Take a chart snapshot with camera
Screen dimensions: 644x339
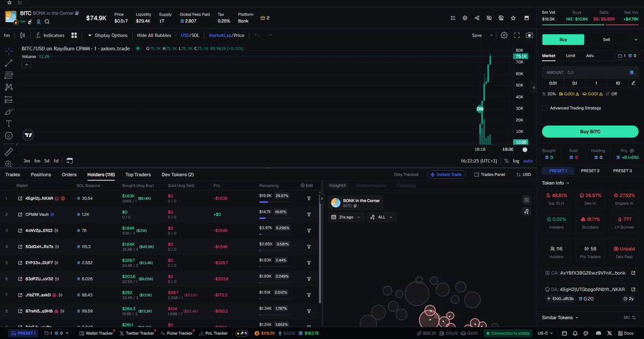[530, 35]
